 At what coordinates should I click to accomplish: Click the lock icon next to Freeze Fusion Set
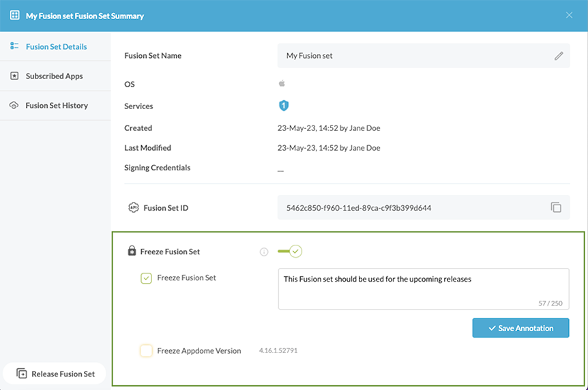132,252
